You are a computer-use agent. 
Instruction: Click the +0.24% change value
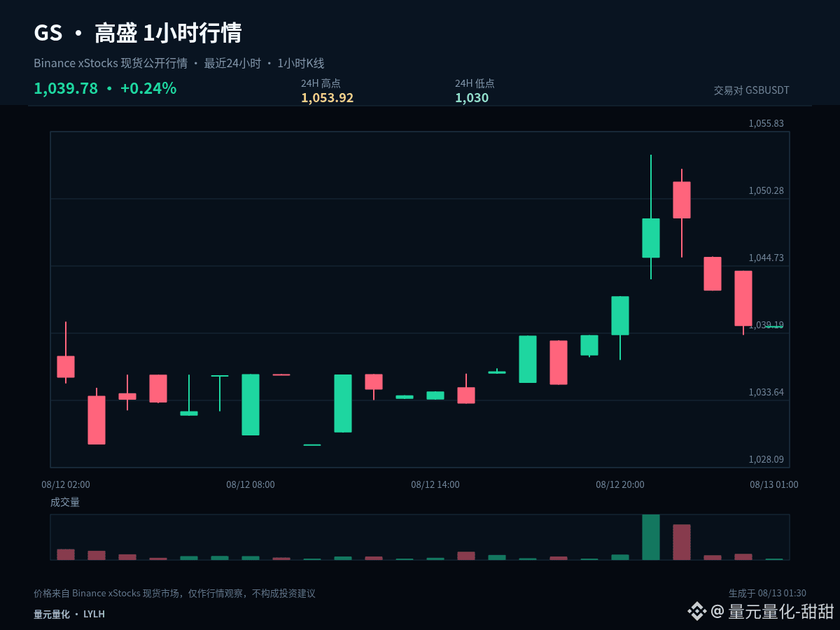point(148,88)
